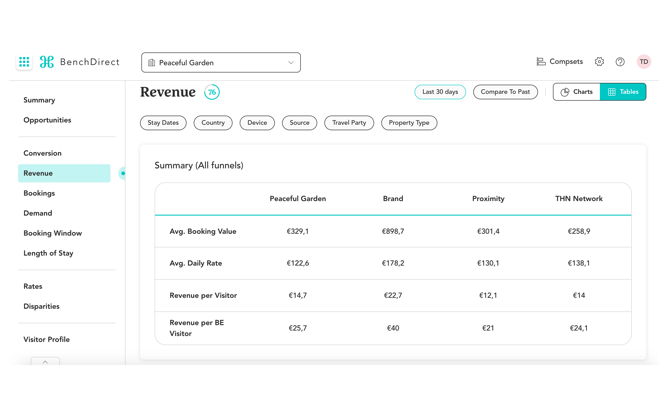Image resolution: width=665 pixels, height=415 pixels.
Task: Open the TD user avatar menu
Action: (644, 62)
